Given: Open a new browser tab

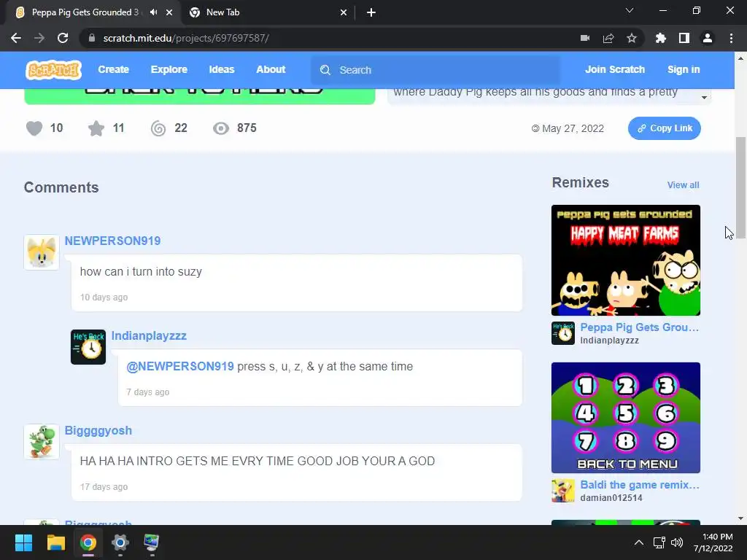Looking at the screenshot, I should click(371, 12).
